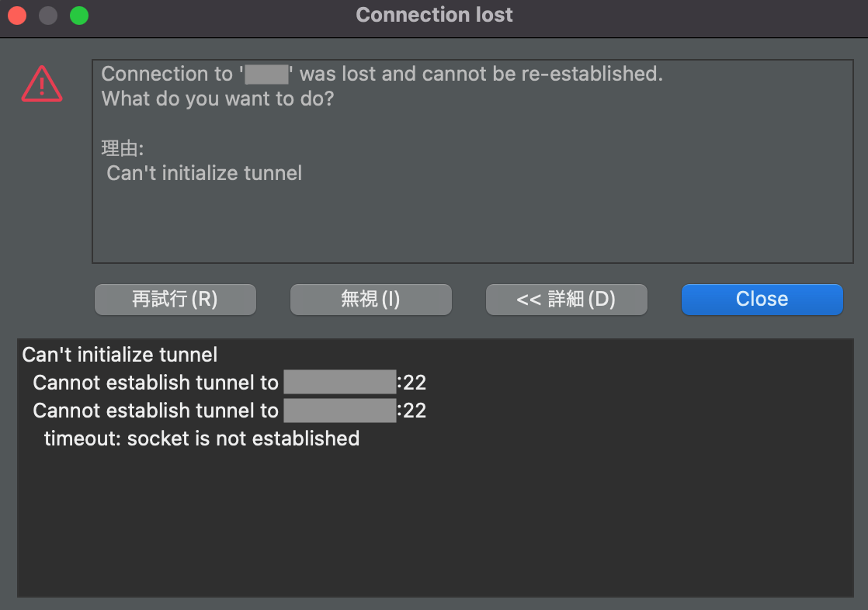Image resolution: width=868 pixels, height=610 pixels.
Task: Click the second redacted host address
Action: point(340,411)
